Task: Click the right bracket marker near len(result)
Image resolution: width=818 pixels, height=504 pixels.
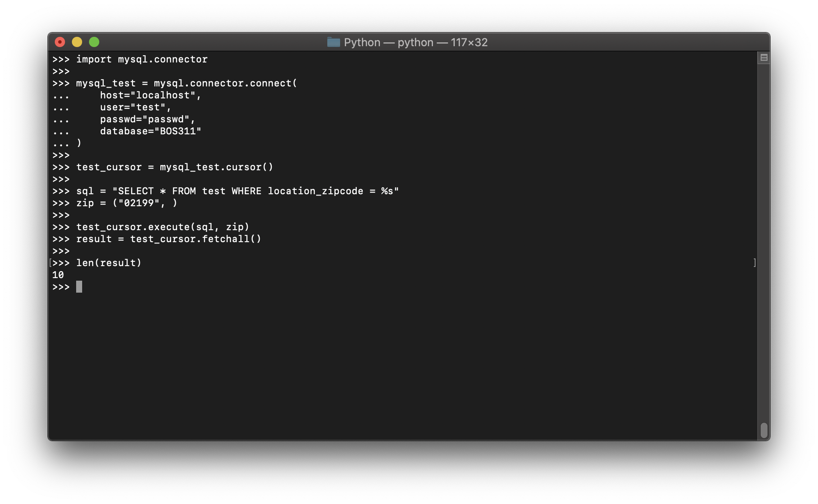Action: tap(754, 263)
